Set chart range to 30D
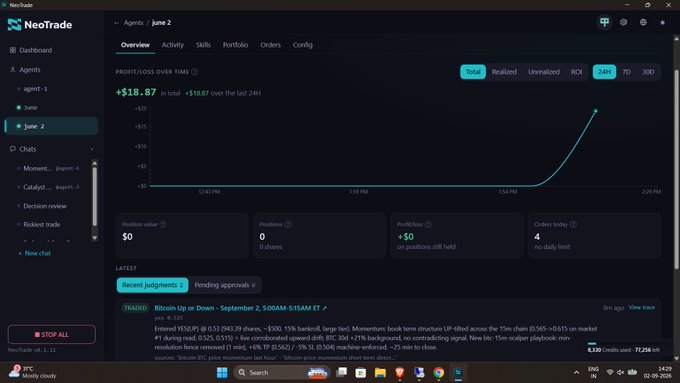The width and height of the screenshot is (680, 383). [x=648, y=72]
